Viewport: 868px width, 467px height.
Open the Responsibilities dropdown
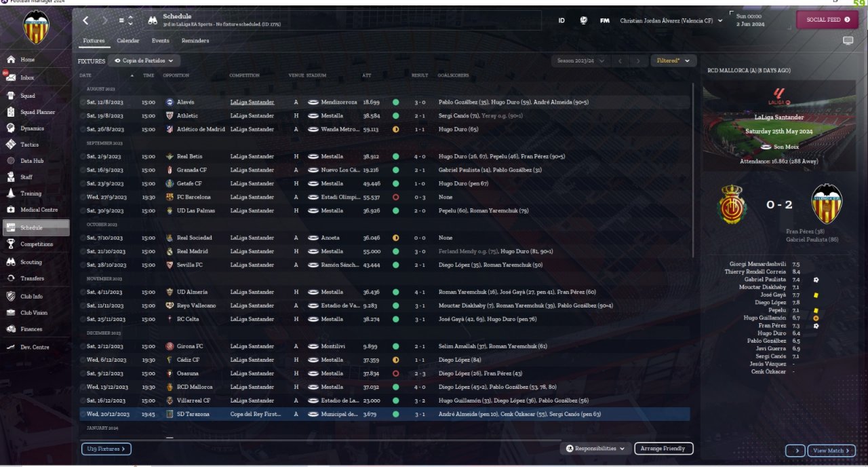(x=595, y=448)
